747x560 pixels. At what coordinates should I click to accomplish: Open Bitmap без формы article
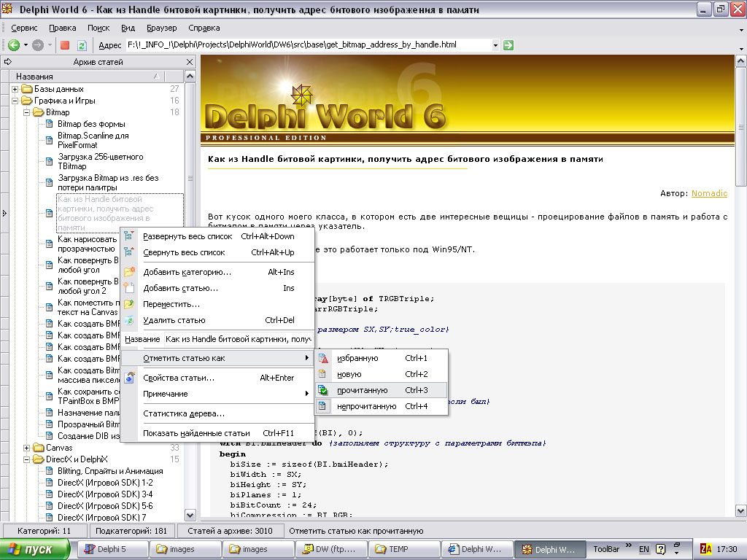point(91,124)
